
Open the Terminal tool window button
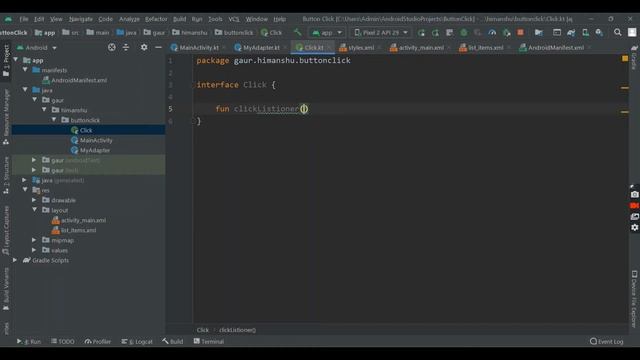click(209, 342)
